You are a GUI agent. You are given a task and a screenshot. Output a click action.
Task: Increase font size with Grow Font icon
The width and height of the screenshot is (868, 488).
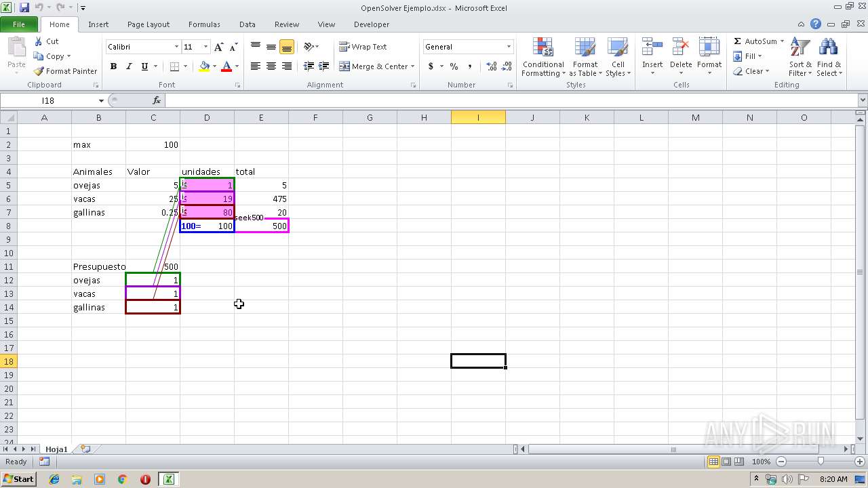pos(218,47)
